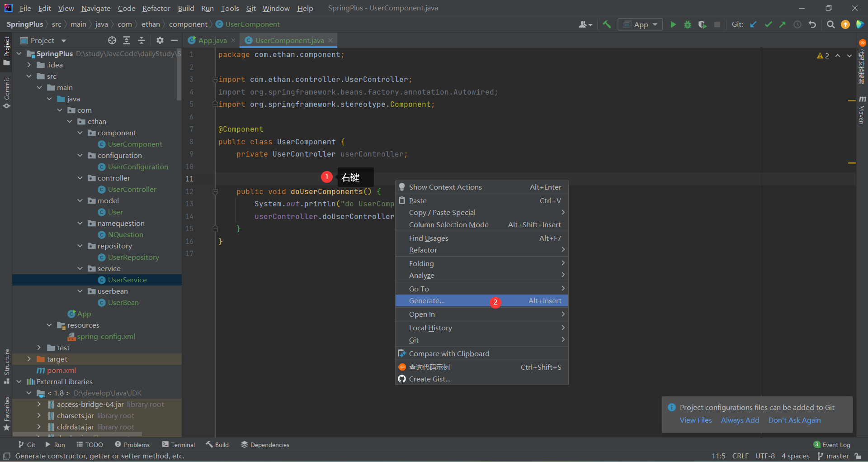Hide the Project tool window
This screenshot has height=462, width=868.
(175, 40)
